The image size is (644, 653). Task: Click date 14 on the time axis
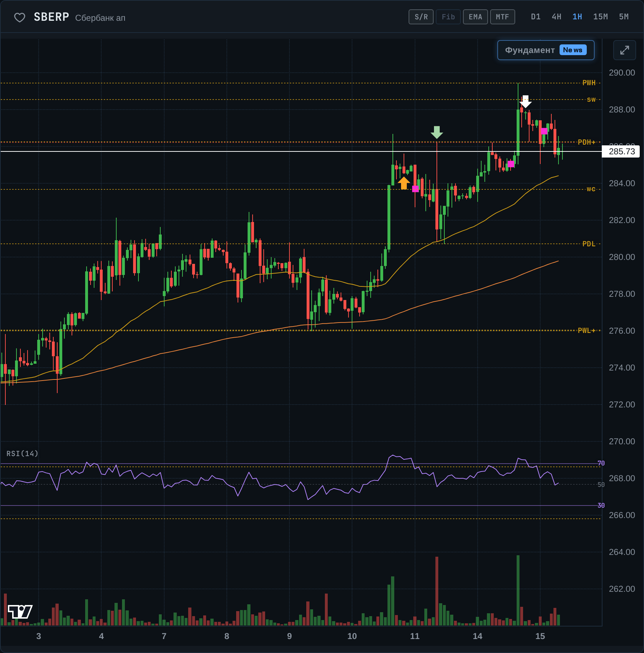(x=477, y=636)
